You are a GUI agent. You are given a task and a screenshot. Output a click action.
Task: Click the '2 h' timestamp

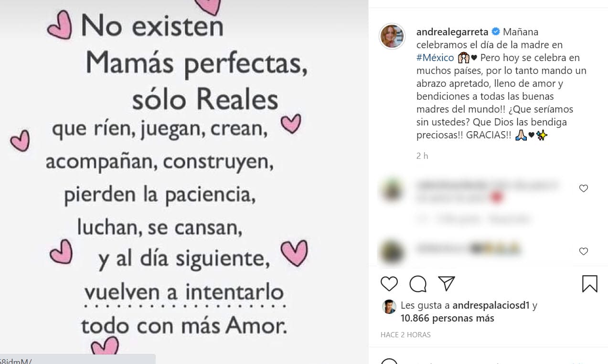pyautogui.click(x=422, y=156)
